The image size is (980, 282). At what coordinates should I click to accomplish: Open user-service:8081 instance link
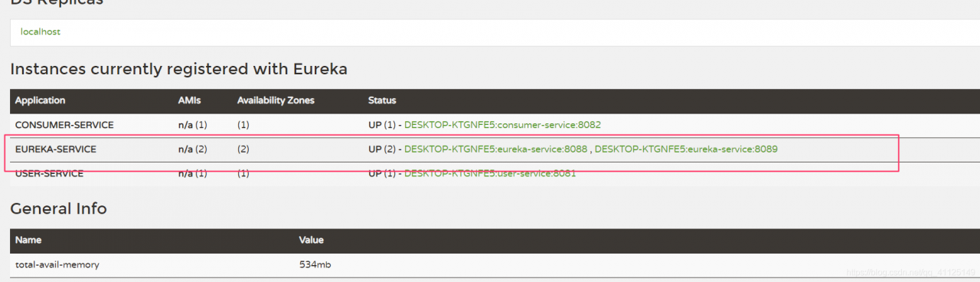click(x=490, y=174)
